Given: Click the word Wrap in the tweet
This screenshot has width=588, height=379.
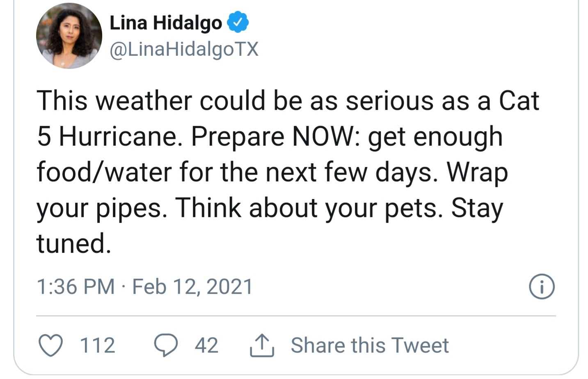Looking at the screenshot, I should [477, 172].
